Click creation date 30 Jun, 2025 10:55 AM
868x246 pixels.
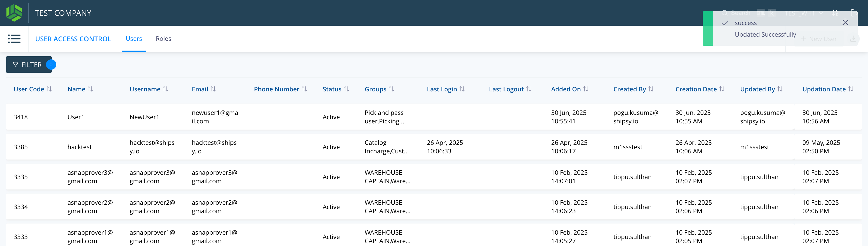(x=693, y=117)
